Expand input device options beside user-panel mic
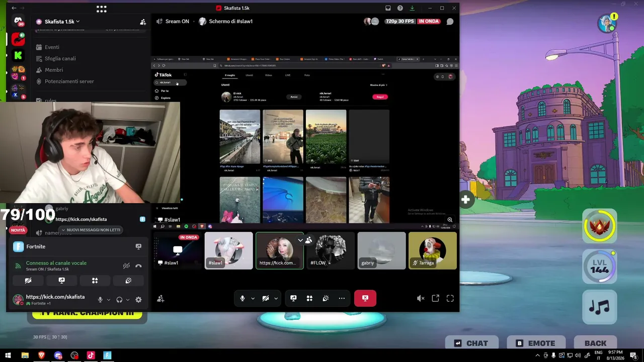The height and width of the screenshot is (362, 644). click(x=108, y=300)
